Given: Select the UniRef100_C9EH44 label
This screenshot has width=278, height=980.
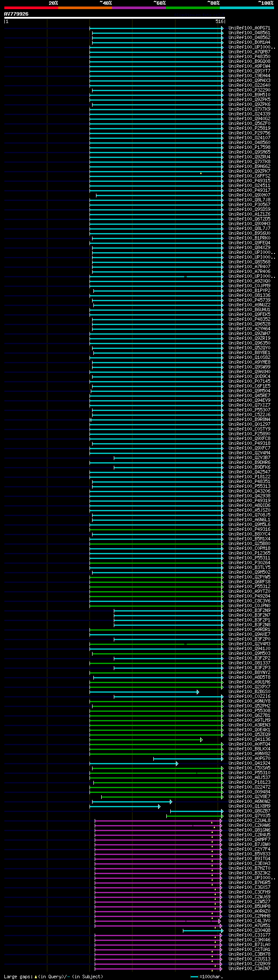Looking at the screenshot, I should (249, 76).
